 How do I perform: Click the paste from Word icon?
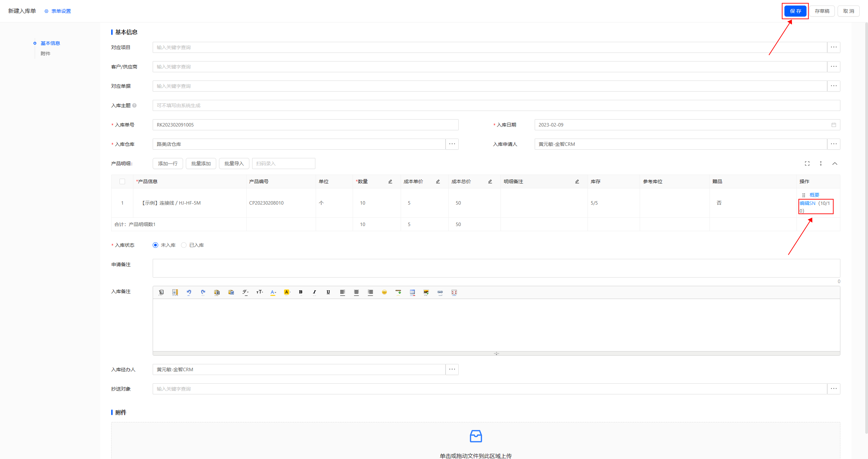pos(231,292)
